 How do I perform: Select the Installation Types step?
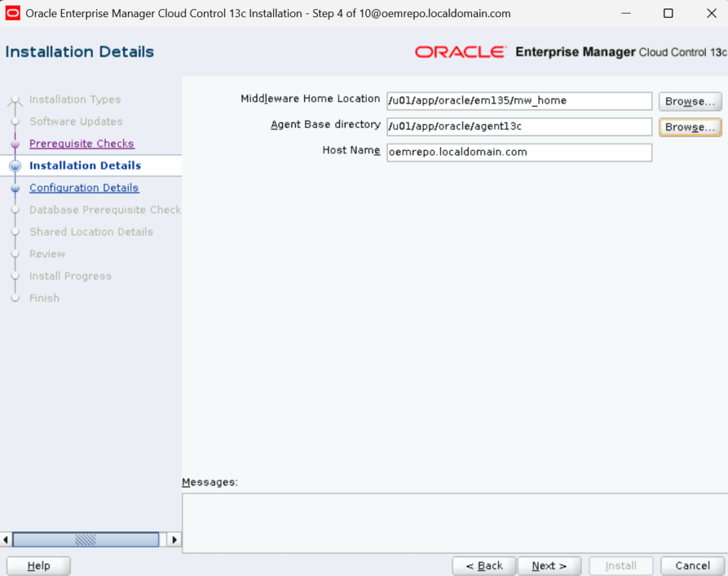tap(75, 100)
